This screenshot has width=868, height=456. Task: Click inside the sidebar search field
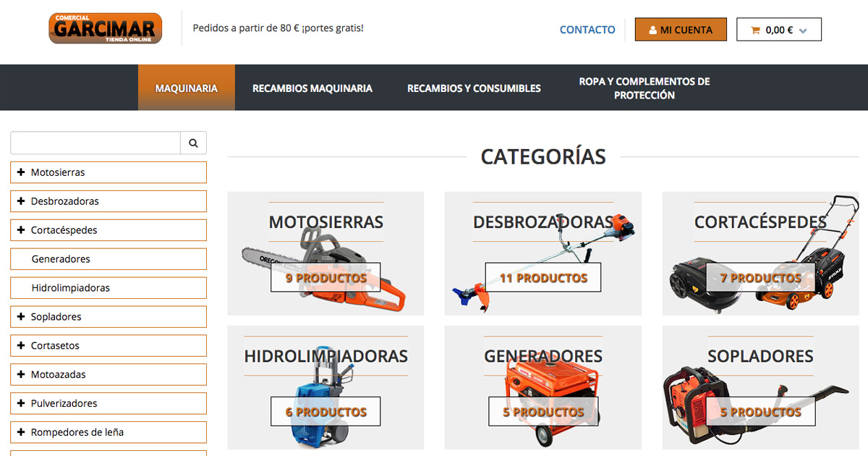click(94, 143)
